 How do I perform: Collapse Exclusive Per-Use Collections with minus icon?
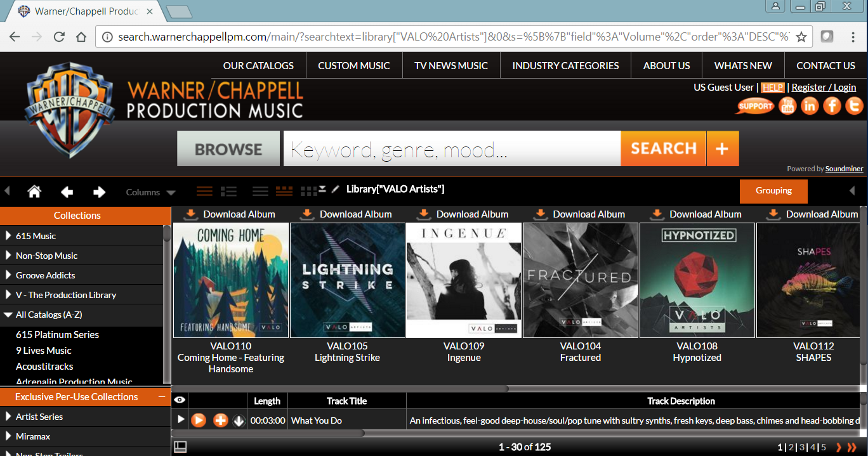[162, 397]
